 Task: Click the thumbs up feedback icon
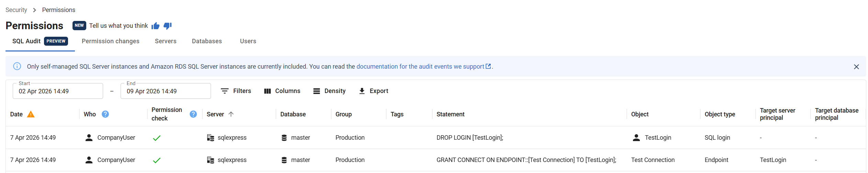(x=155, y=26)
